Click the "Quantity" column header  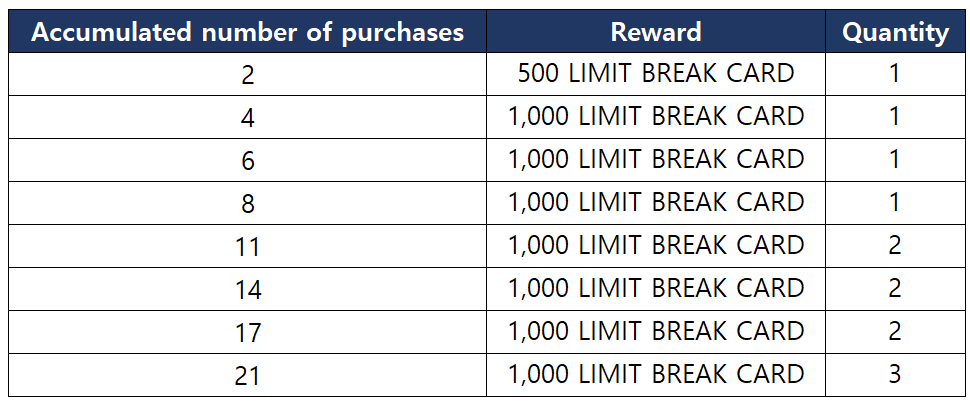895,32
